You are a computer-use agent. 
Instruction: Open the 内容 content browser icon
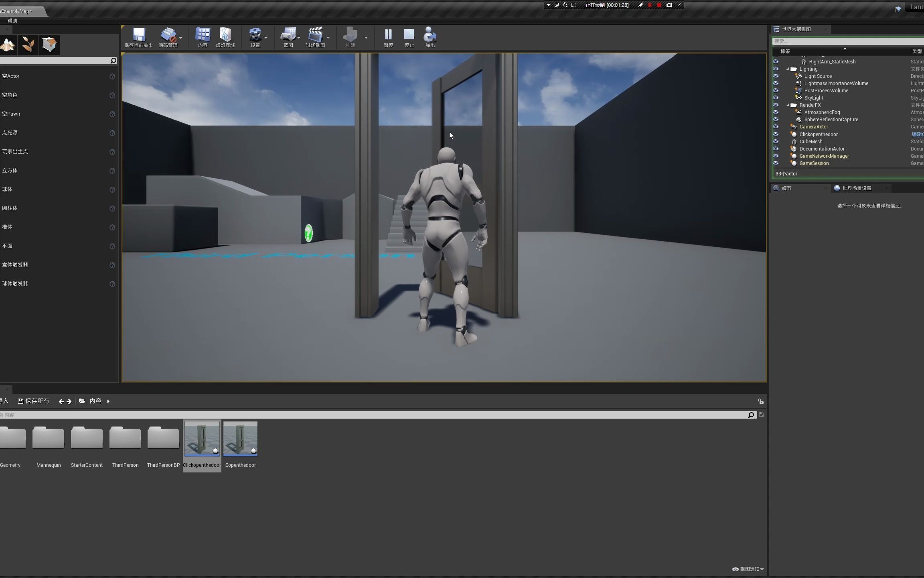point(203,36)
